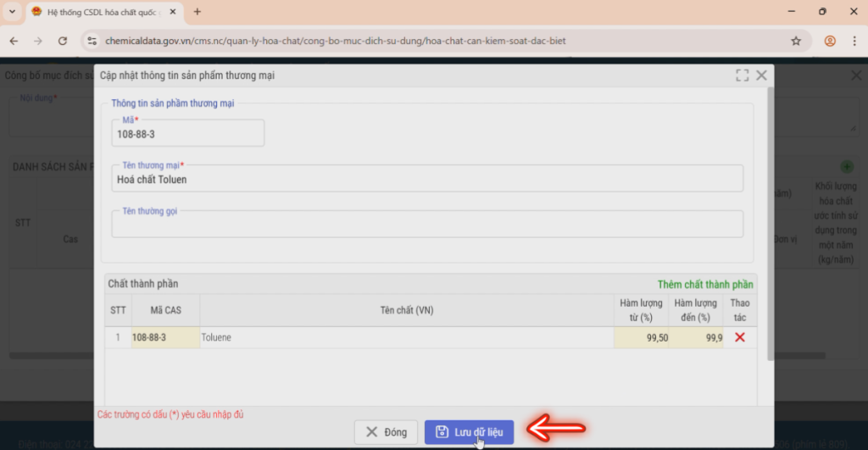
Task: Click the Lưu dữ liệu button
Action: pyautogui.click(x=469, y=432)
